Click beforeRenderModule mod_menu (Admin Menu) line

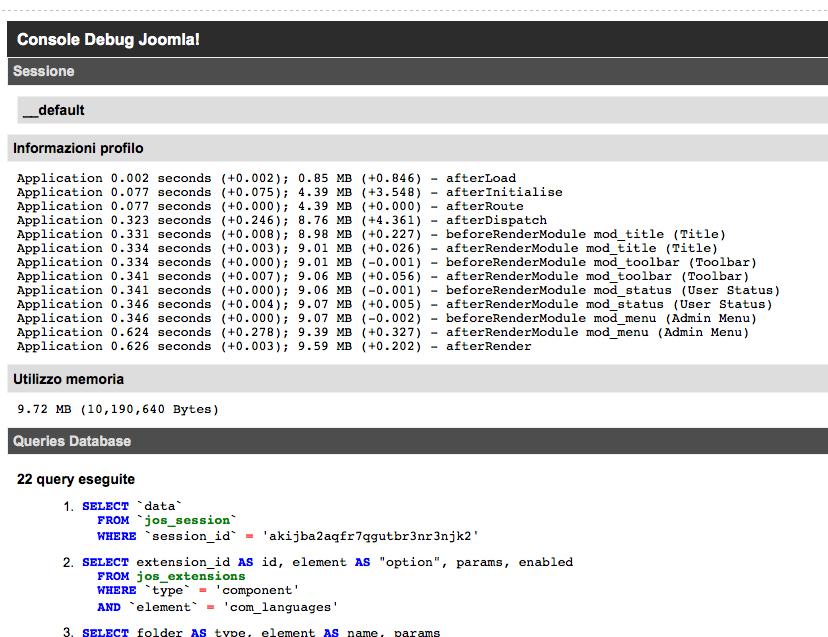point(387,318)
